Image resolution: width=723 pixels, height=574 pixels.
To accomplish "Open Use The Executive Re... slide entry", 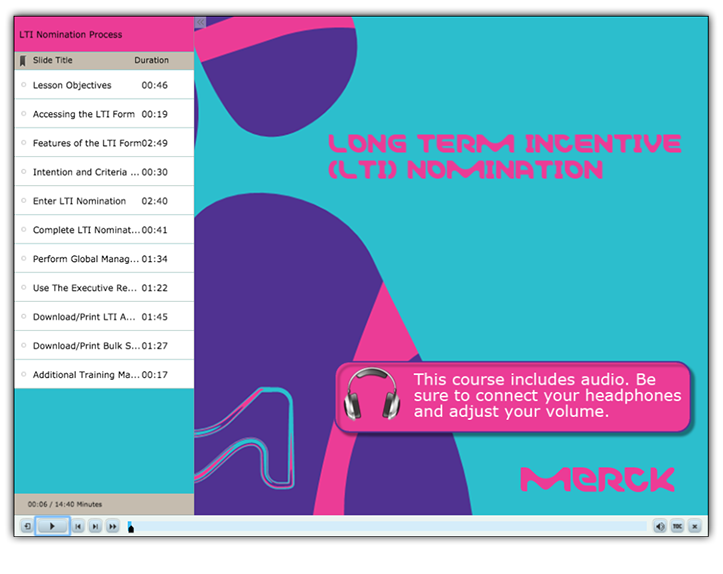I will [x=85, y=288].
